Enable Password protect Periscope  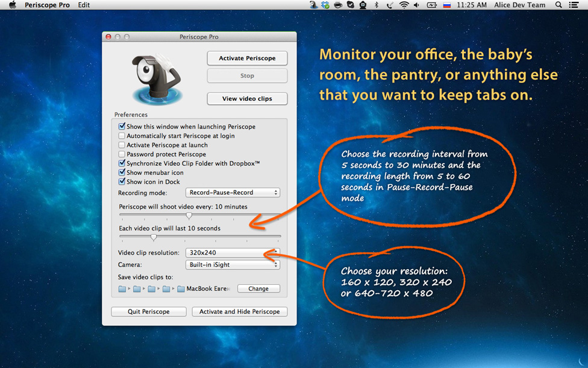click(x=122, y=154)
